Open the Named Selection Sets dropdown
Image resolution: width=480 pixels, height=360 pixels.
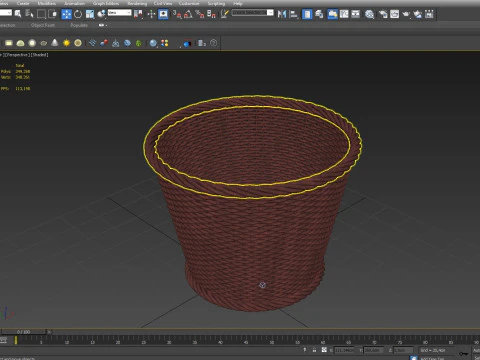[253, 13]
